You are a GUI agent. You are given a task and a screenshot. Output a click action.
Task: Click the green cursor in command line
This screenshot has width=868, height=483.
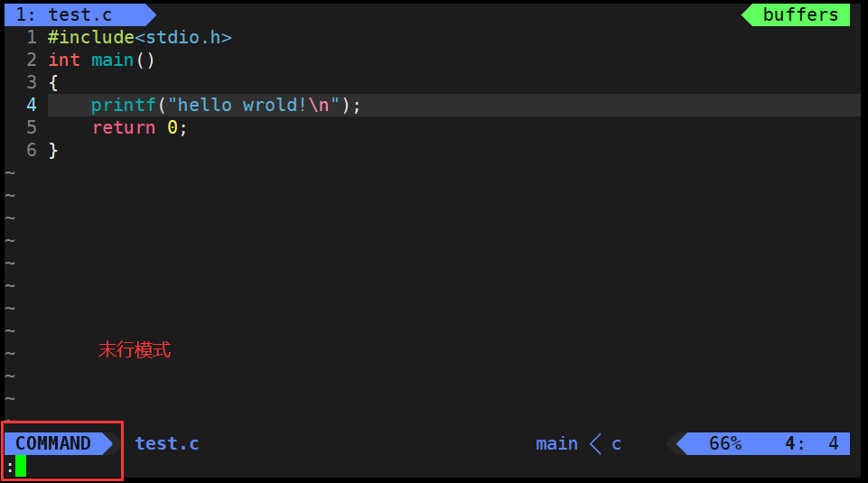click(21, 466)
